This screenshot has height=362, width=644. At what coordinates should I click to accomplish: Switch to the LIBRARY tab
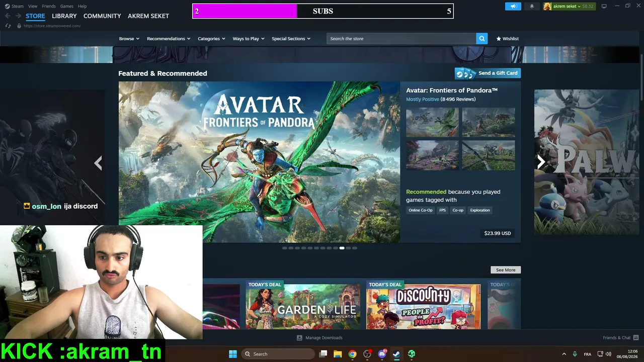pyautogui.click(x=64, y=16)
